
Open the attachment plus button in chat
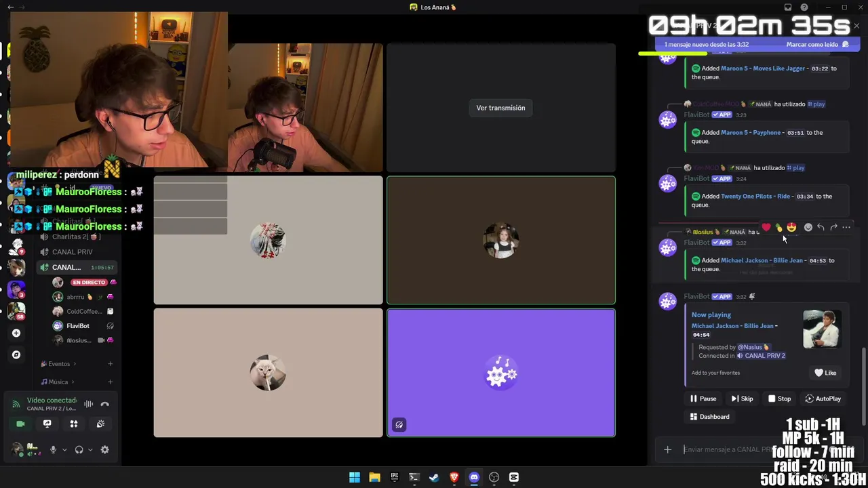coord(668,449)
